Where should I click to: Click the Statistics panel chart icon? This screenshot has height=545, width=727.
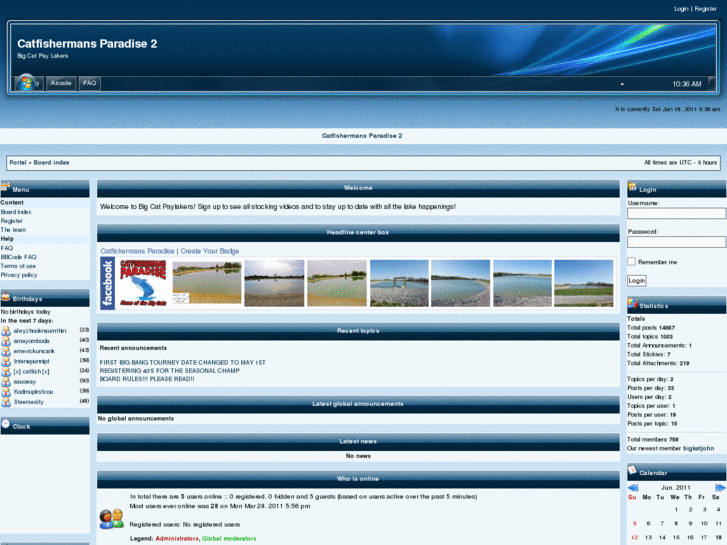(x=632, y=303)
